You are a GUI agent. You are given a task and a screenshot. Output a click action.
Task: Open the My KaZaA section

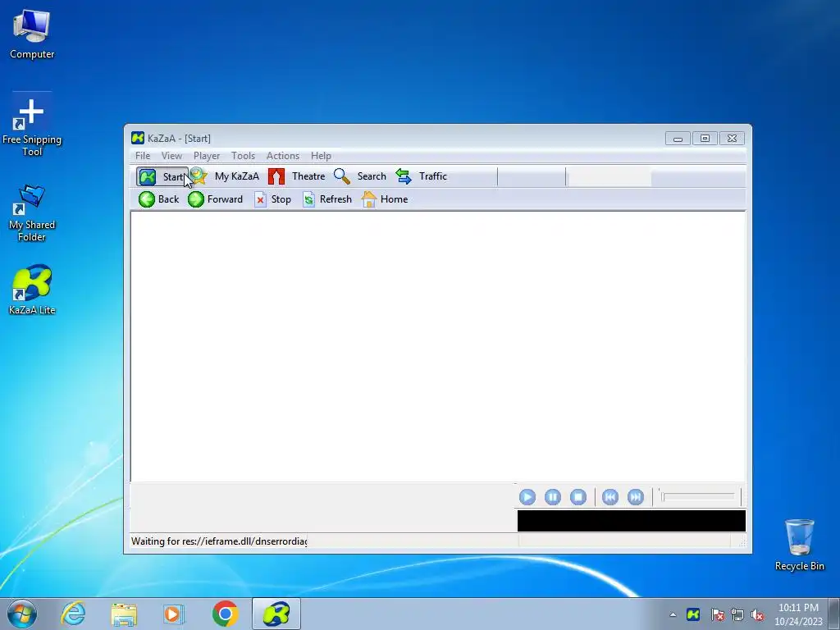point(225,176)
